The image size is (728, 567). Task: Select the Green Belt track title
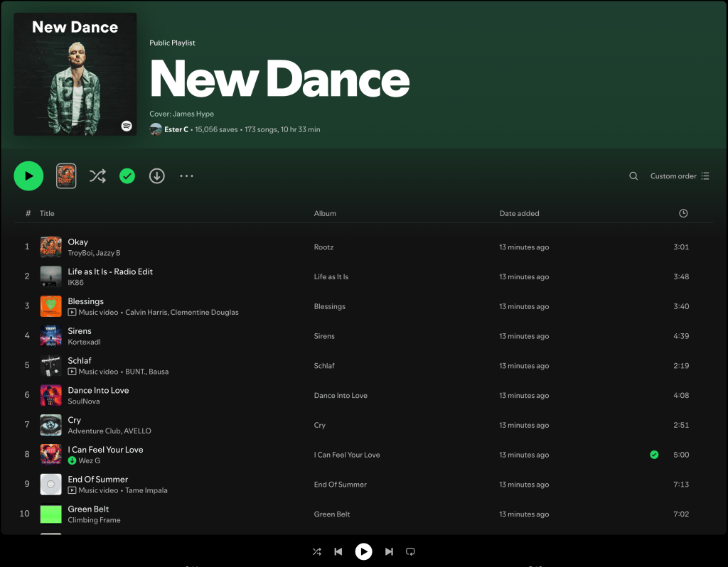[88, 509]
